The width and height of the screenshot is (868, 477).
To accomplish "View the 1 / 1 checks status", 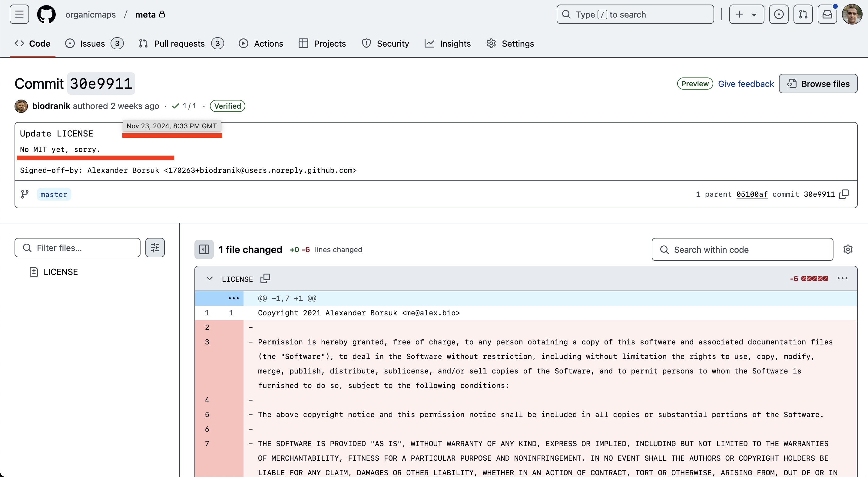I will tap(184, 106).
